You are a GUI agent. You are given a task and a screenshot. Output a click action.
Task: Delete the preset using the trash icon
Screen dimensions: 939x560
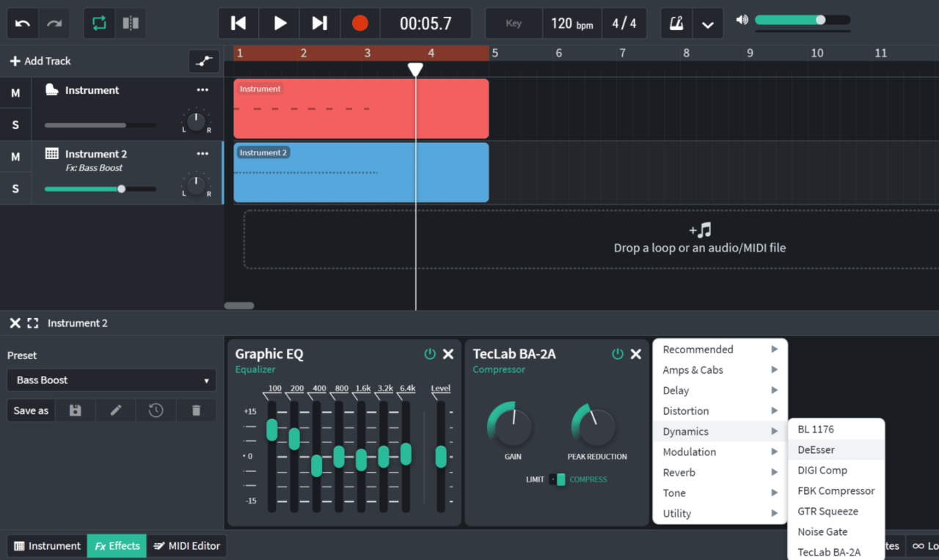coord(196,410)
